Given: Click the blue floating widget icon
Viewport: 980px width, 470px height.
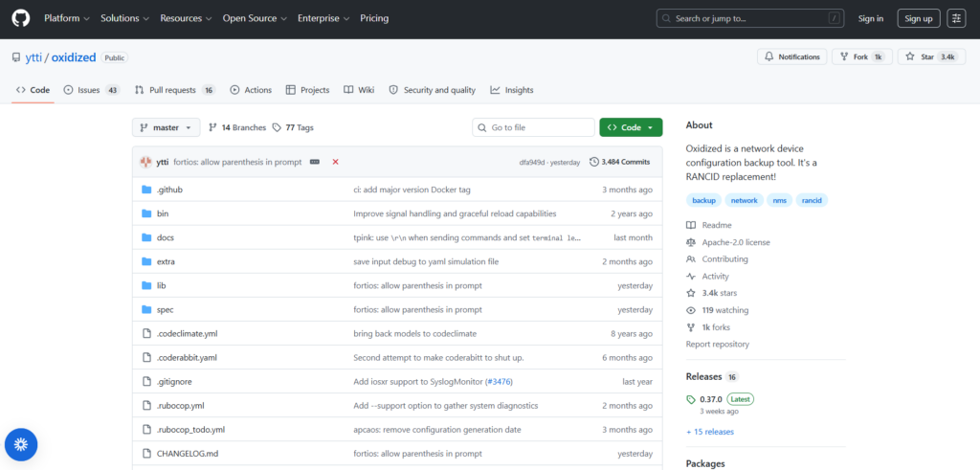Looking at the screenshot, I should [x=21, y=445].
